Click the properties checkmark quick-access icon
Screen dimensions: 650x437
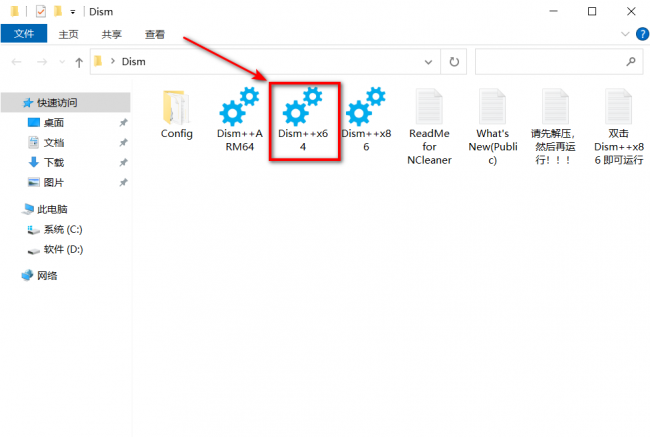pyautogui.click(x=41, y=11)
